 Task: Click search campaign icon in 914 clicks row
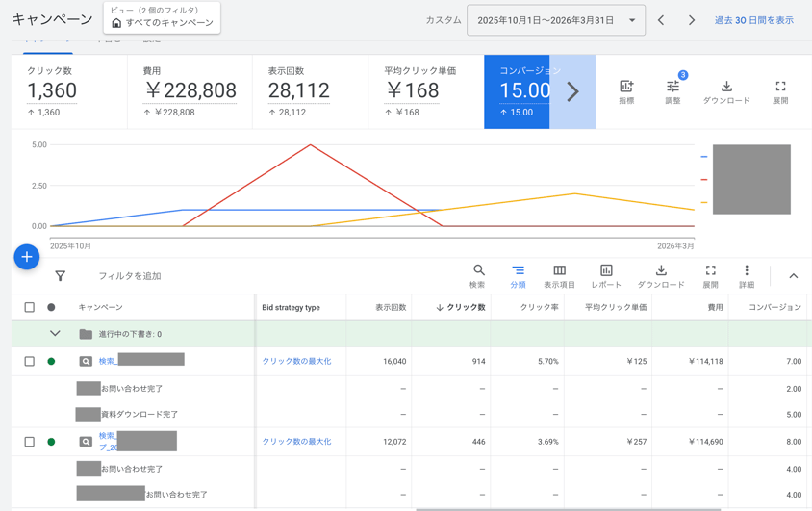pos(86,362)
